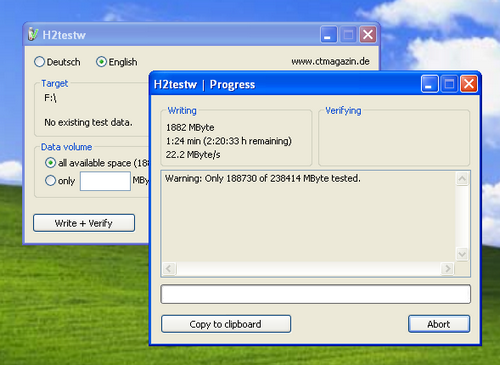Minimize the Progress window
The width and height of the screenshot is (500, 365).
[x=429, y=84]
